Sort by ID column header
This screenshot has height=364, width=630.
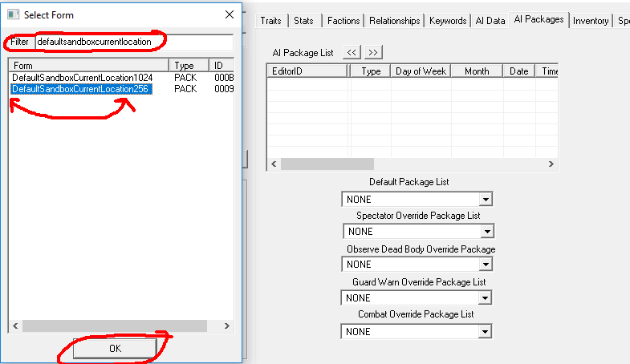(222, 66)
